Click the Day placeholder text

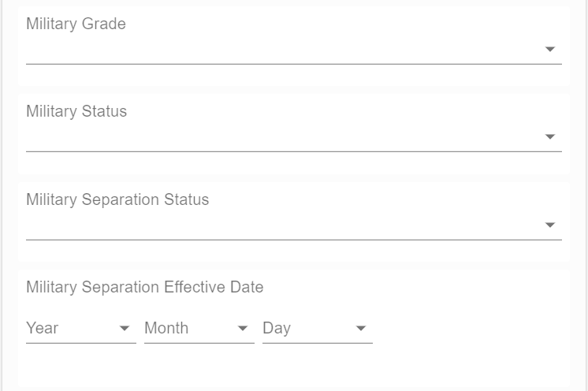(x=277, y=328)
